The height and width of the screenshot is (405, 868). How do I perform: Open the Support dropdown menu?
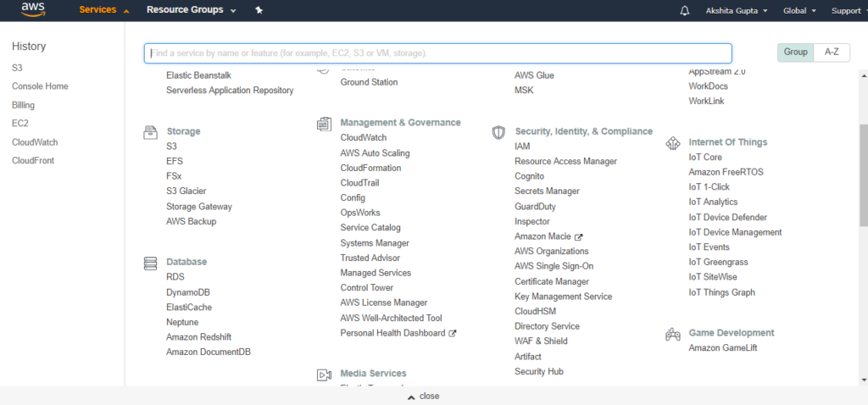click(x=849, y=10)
